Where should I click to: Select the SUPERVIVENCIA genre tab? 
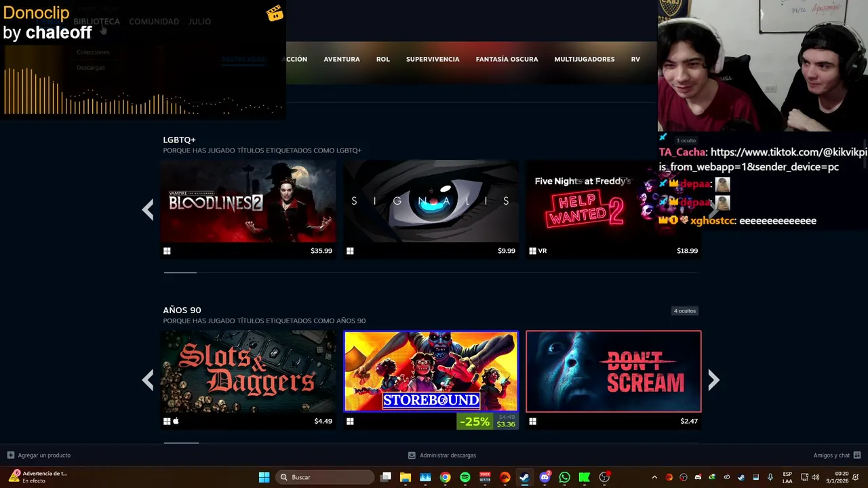[433, 59]
